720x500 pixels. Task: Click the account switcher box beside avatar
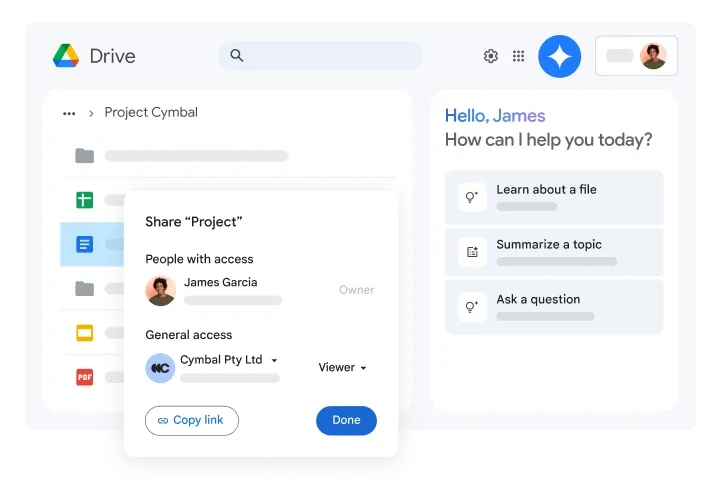point(636,56)
